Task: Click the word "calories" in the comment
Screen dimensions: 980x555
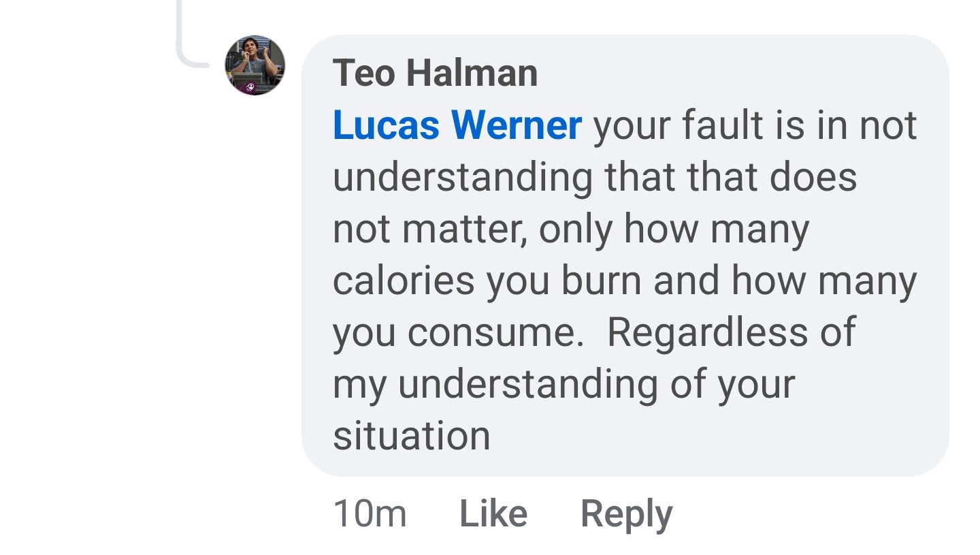Action: click(x=404, y=281)
